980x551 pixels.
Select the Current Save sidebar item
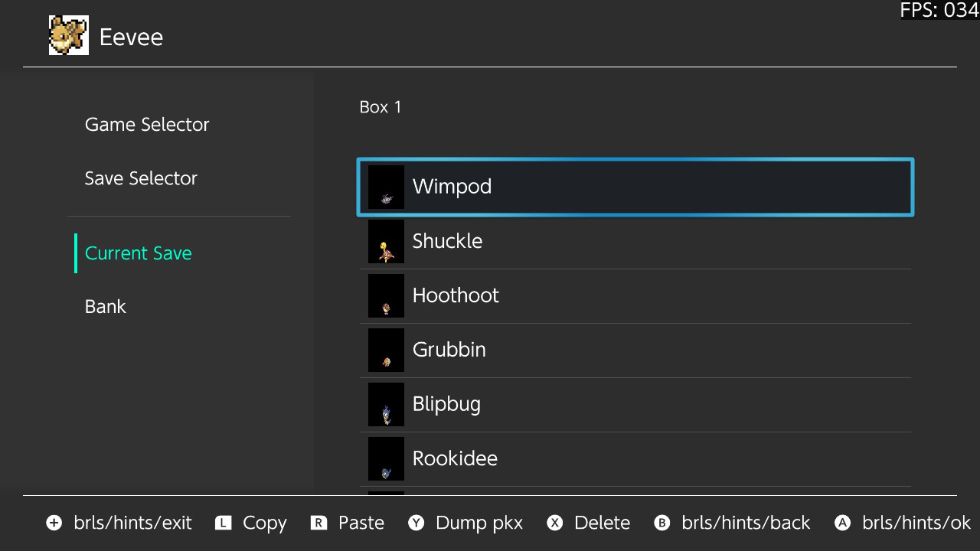tap(139, 253)
